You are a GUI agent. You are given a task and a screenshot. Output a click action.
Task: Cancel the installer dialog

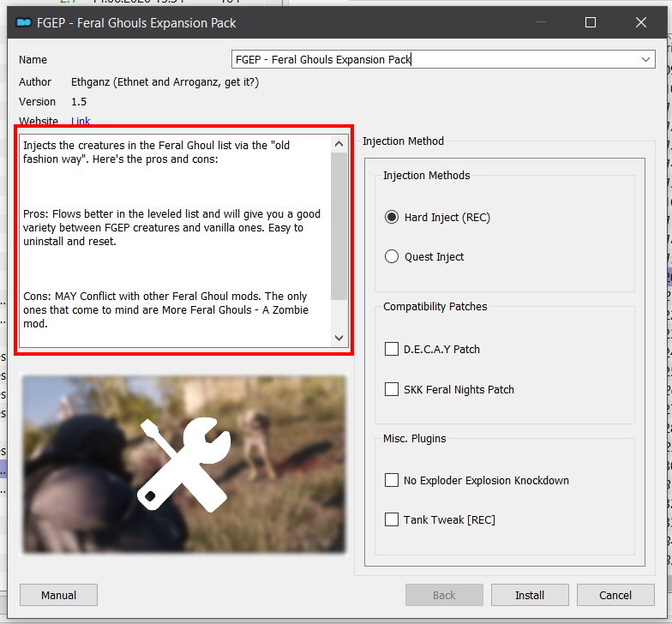pyautogui.click(x=615, y=595)
